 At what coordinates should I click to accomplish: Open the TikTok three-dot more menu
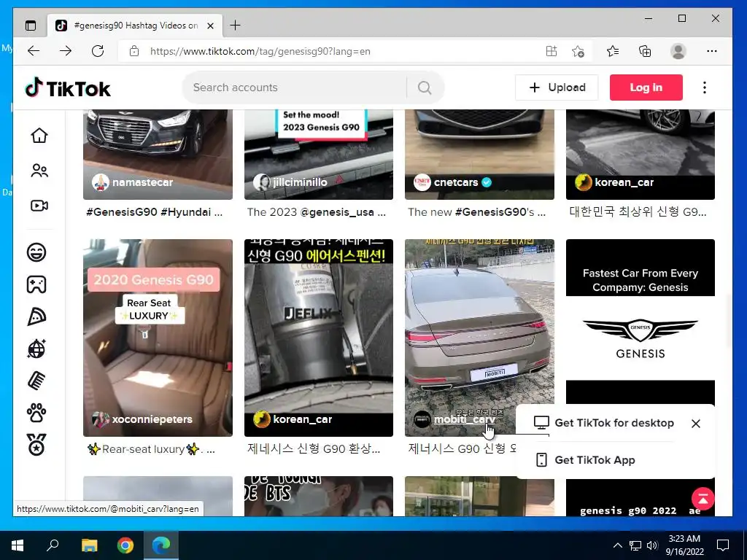pyautogui.click(x=705, y=87)
